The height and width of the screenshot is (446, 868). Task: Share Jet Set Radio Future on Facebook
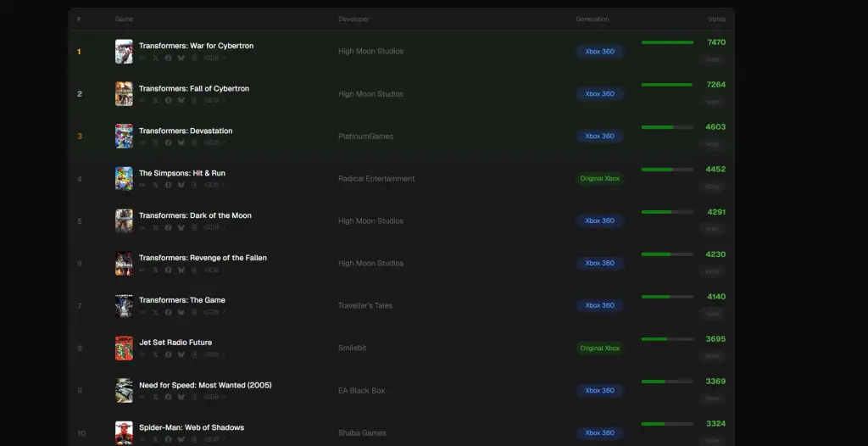click(169, 354)
